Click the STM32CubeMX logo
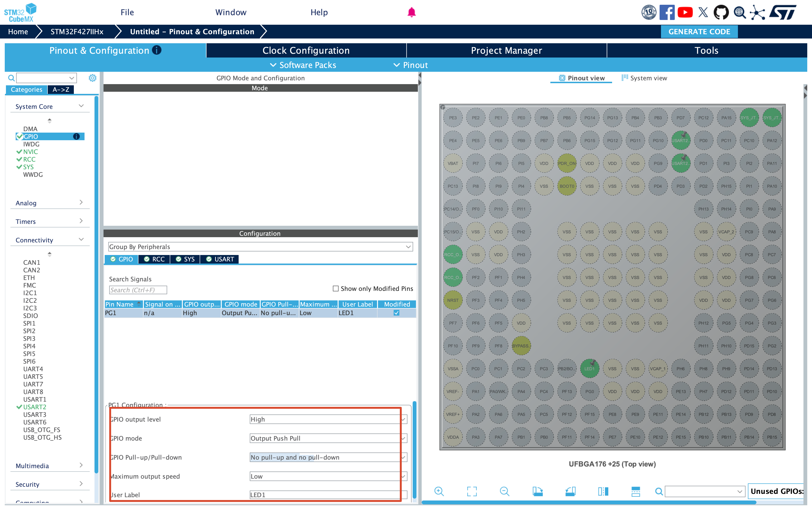 (20, 13)
